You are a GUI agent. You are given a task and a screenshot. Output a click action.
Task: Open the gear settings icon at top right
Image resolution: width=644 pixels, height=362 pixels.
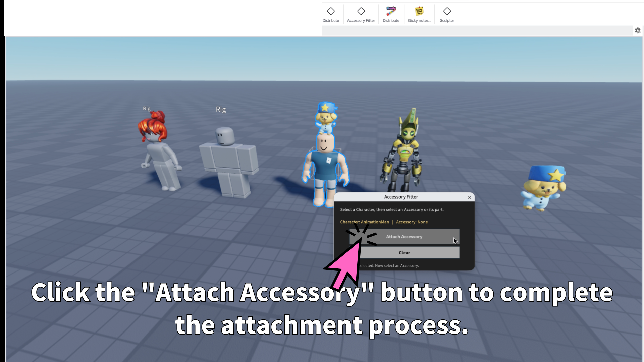638,31
